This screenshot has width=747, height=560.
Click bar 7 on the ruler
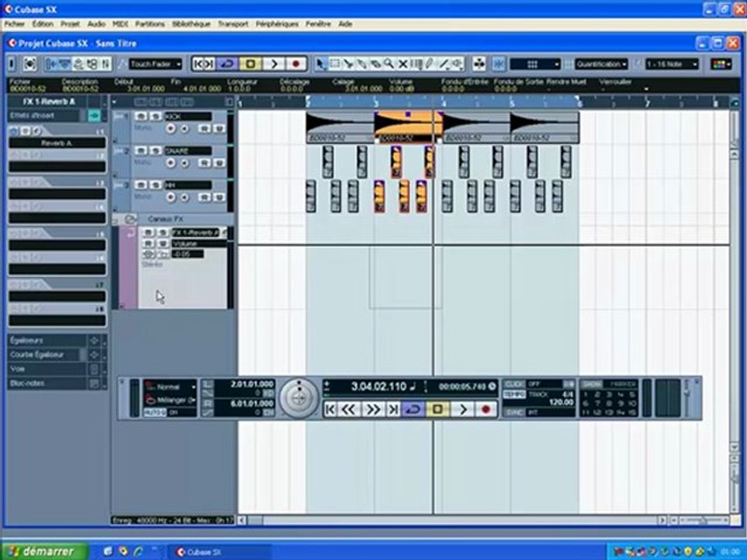pos(647,103)
